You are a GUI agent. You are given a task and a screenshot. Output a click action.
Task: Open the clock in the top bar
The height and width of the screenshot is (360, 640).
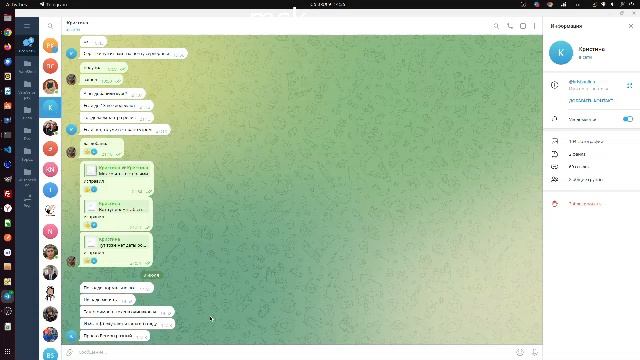click(327, 4)
